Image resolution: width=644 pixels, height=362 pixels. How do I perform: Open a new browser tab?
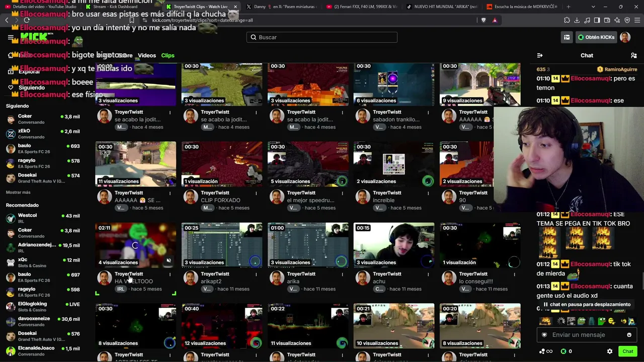[x=569, y=7]
